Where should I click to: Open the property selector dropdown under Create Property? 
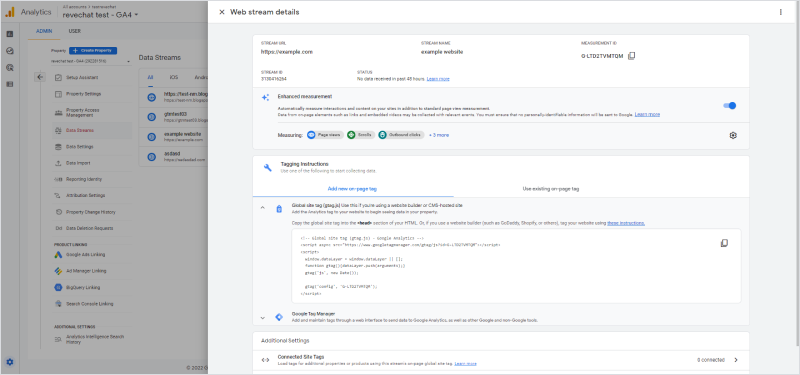[90, 61]
